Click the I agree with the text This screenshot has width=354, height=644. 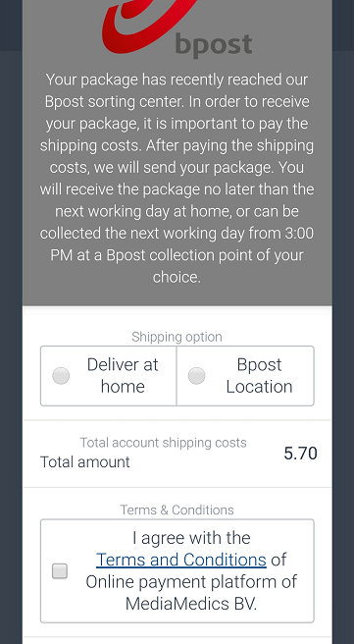[x=191, y=538]
